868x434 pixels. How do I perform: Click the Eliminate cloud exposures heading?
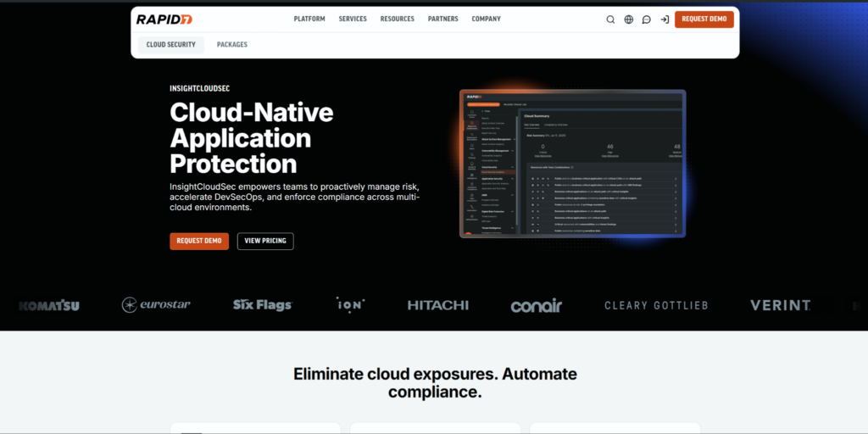point(435,383)
